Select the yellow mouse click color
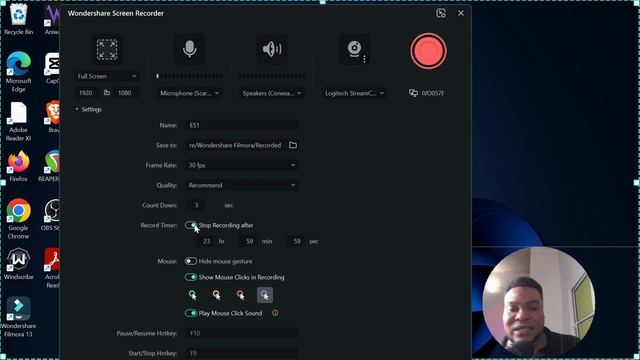 216,295
